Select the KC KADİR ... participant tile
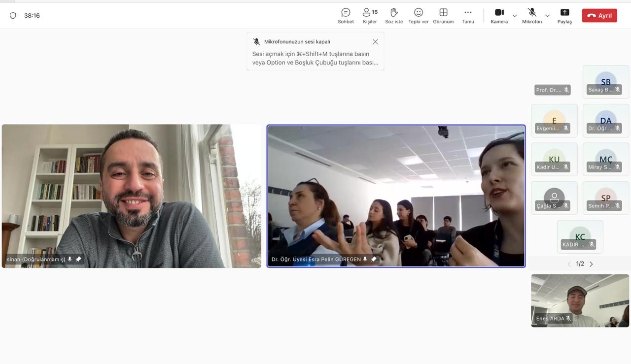 coord(580,236)
